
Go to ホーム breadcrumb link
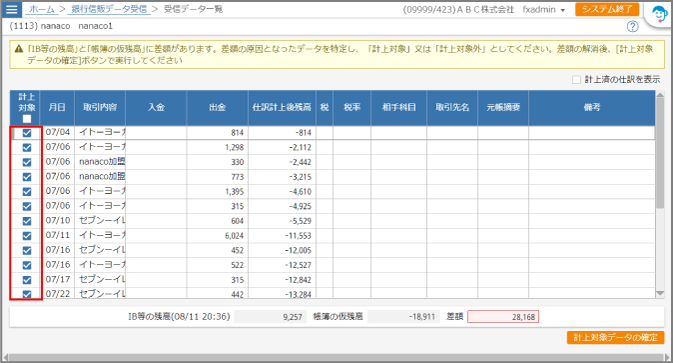click(42, 9)
